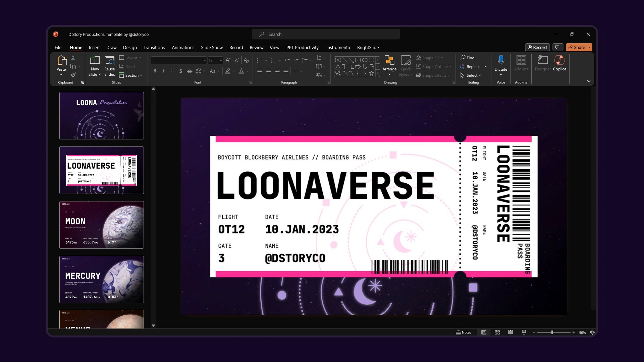Viewport: 644px width, 362px height.
Task: Click the Format Painter brush icon
Action: 73,75
